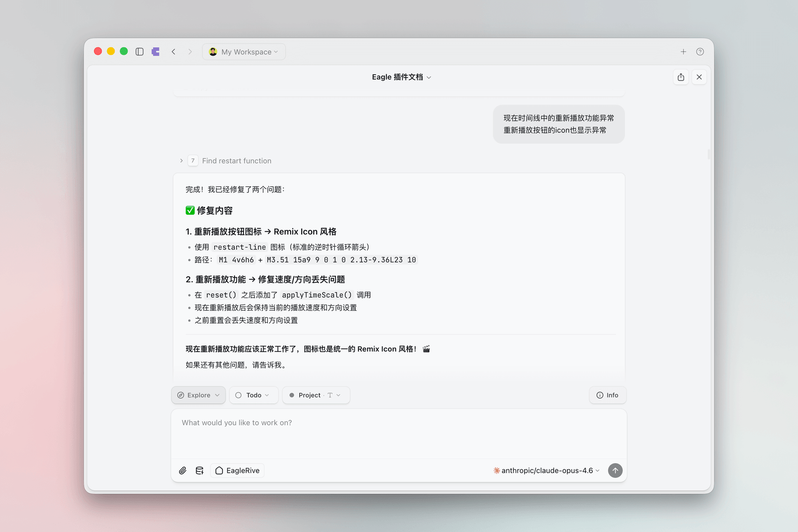
Task: Click the EagleRive project chip
Action: click(237, 471)
